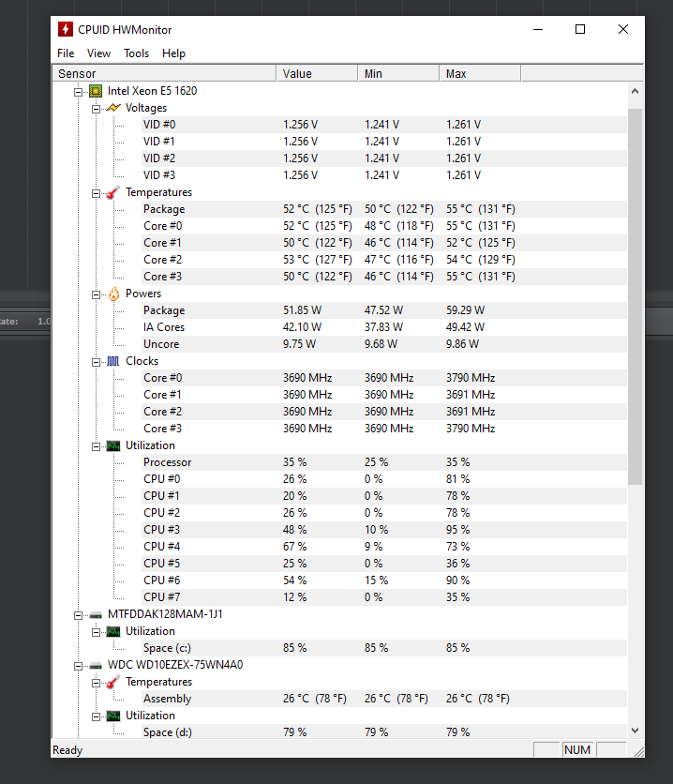Viewport: 673px width, 784px height.
Task: Collapse the WDC WD10EZEX-75WN4A0 drive node
Action: pyautogui.click(x=78, y=666)
